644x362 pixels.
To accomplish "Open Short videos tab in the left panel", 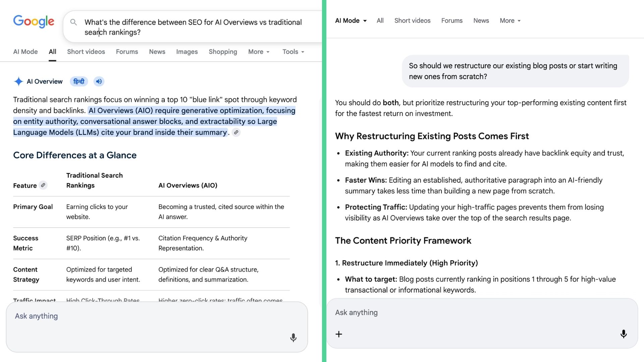I will pos(86,52).
